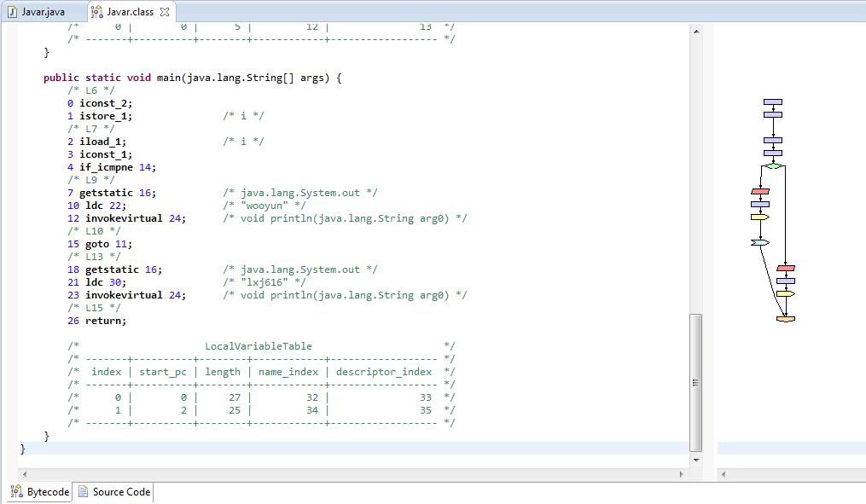The image size is (866, 504).
Task: Click the left red getstatic node in graph
Action: (760, 192)
